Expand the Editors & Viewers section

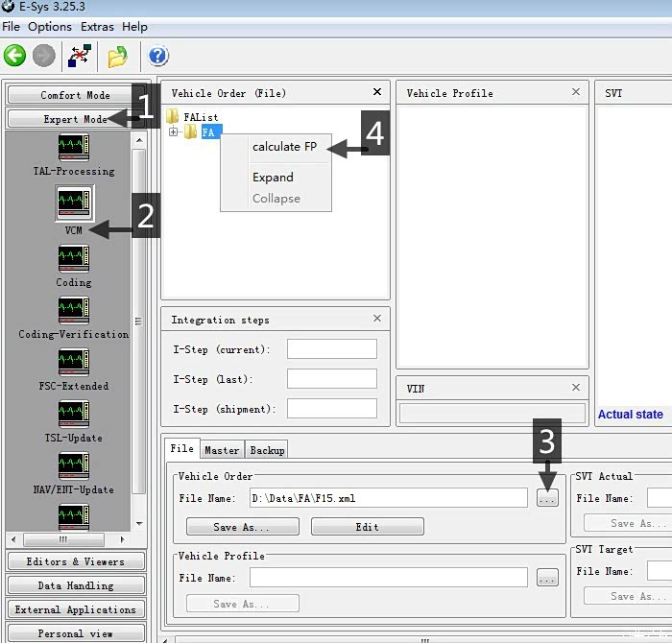(x=76, y=561)
